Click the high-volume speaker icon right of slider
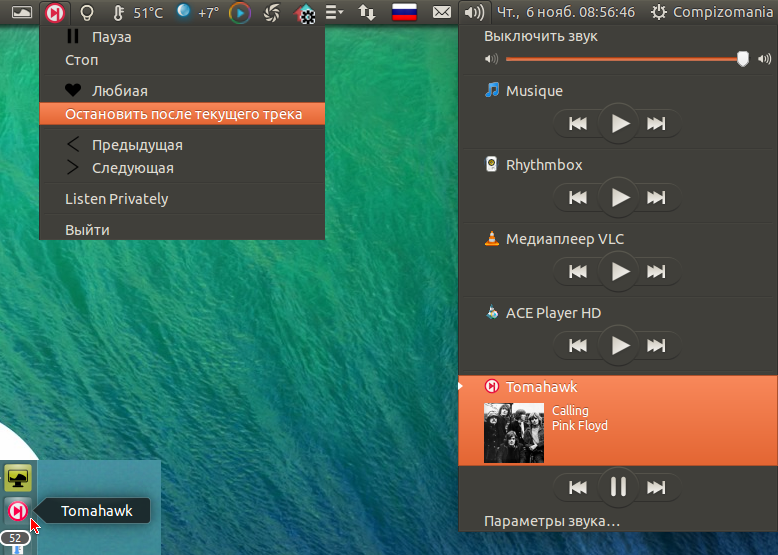The image size is (778, 555). [764, 59]
